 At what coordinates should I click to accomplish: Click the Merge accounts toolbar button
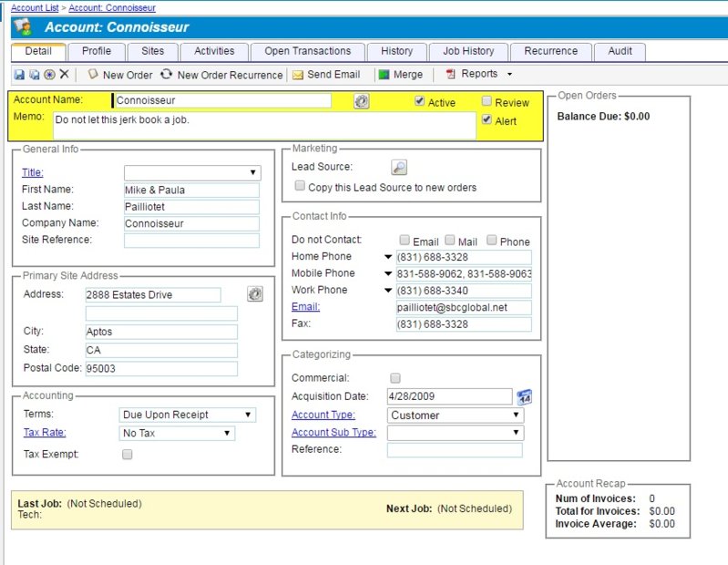click(401, 75)
